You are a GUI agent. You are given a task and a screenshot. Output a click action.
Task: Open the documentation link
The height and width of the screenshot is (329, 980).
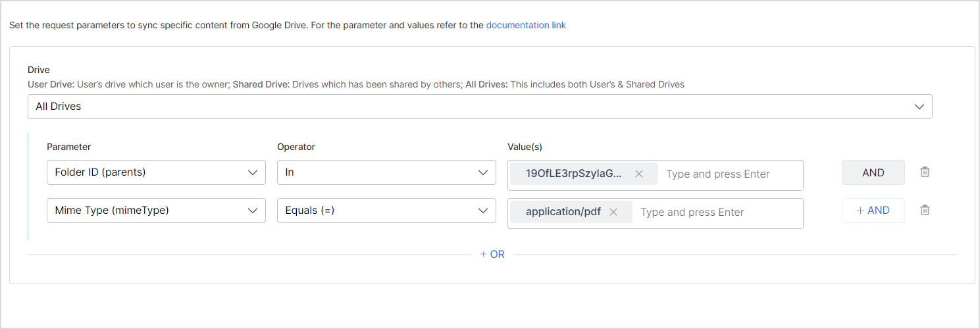pyautogui.click(x=526, y=26)
